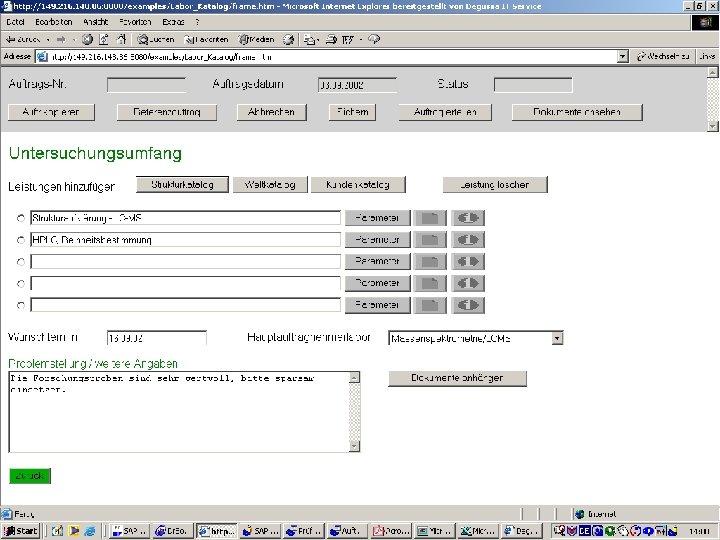Open the Favoriten menu in menu bar

click(135, 22)
